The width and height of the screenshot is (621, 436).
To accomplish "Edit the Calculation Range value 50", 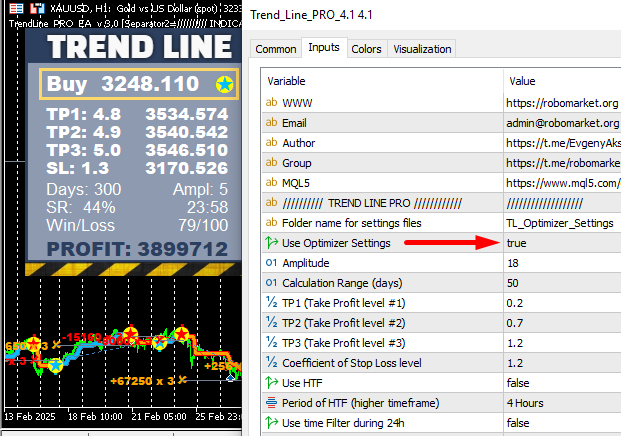I will click(x=512, y=283).
